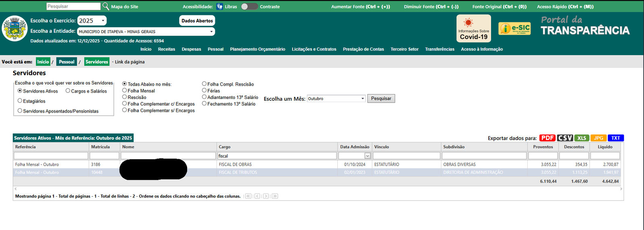The width and height of the screenshot is (644, 230).
Task: Click Aumentar Fonte option
Action: pos(361,6)
